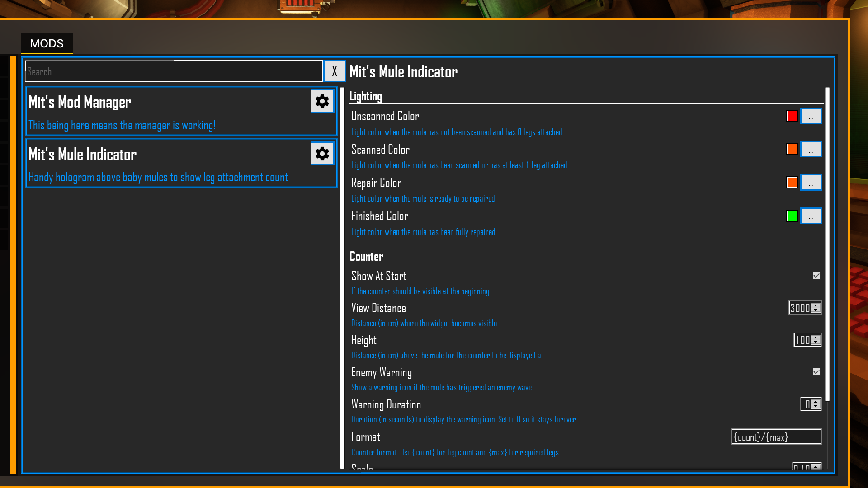Switch to the MODS tab
Screen dimensions: 868x488
pyautogui.click(x=47, y=43)
